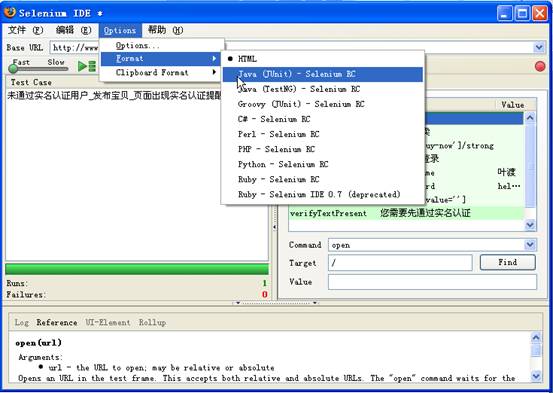This screenshot has width=553, height=393.
Task: Click the Find button
Action: (x=508, y=262)
